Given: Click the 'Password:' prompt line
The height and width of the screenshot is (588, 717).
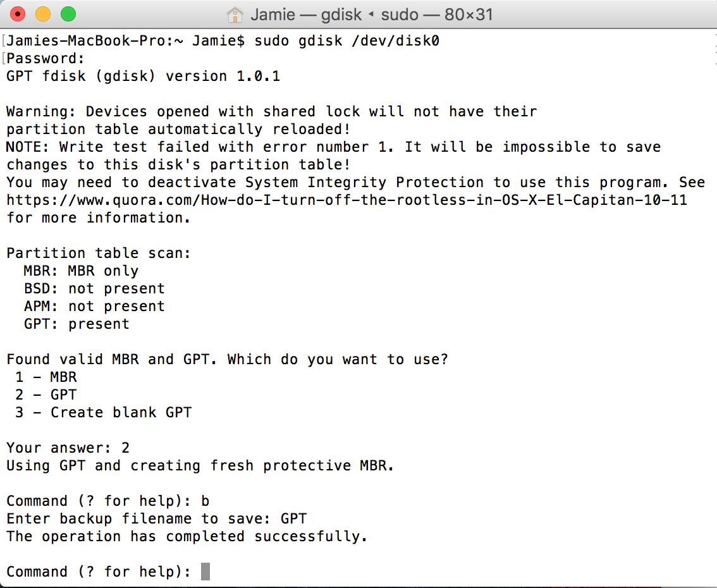Looking at the screenshot, I should [46, 59].
